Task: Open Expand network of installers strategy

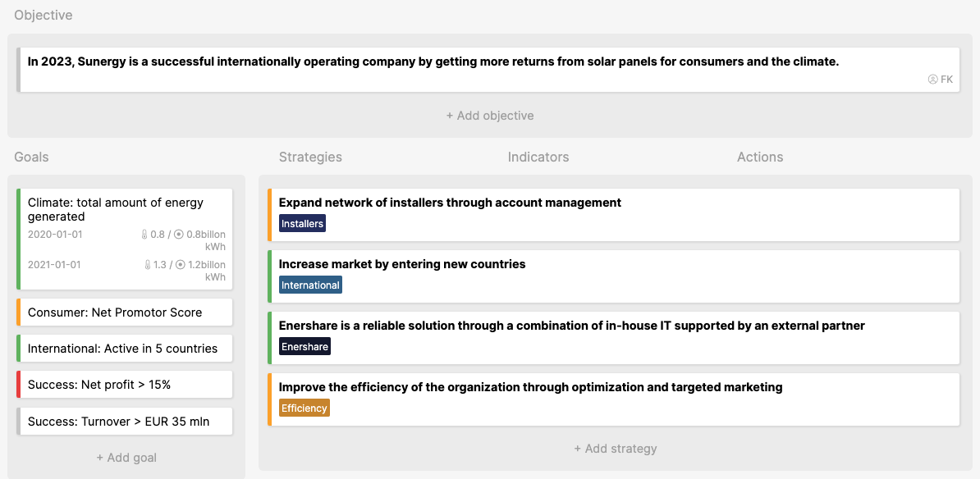Action: coord(613,215)
